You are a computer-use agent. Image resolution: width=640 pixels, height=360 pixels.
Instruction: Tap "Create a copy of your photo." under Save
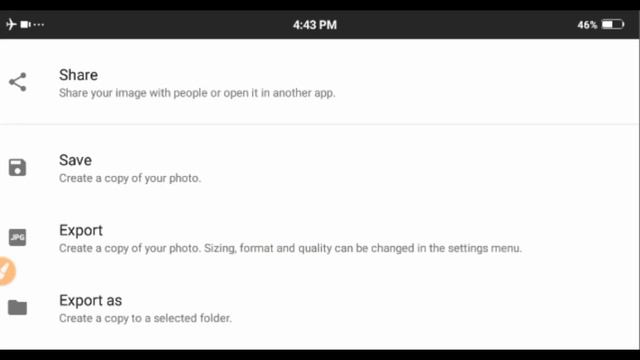pos(130,178)
